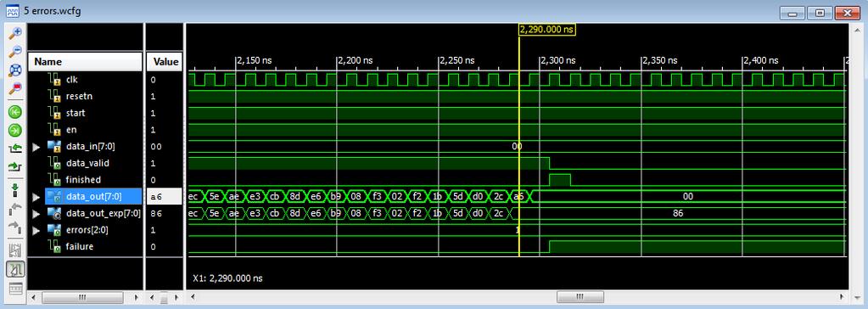The image size is (868, 309).
Task: Expand the data_in[7:0] bus
Action: point(36,147)
